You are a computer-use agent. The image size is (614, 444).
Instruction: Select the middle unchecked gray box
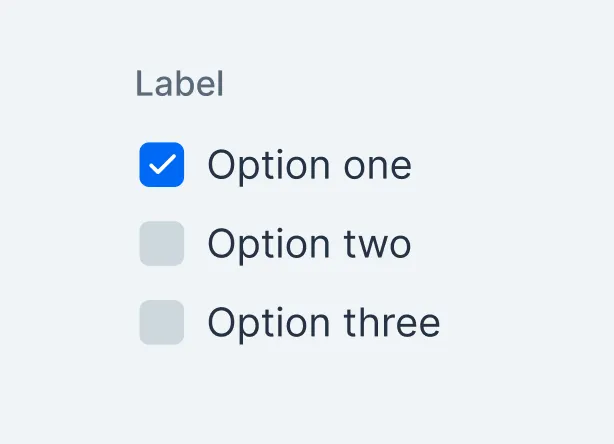coord(161,244)
